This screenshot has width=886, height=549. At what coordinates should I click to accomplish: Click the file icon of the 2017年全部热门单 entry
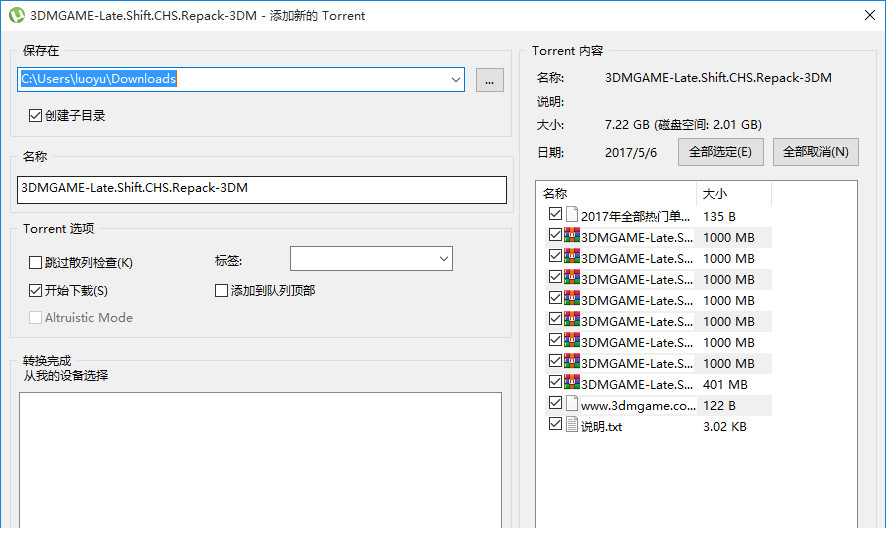click(x=572, y=215)
